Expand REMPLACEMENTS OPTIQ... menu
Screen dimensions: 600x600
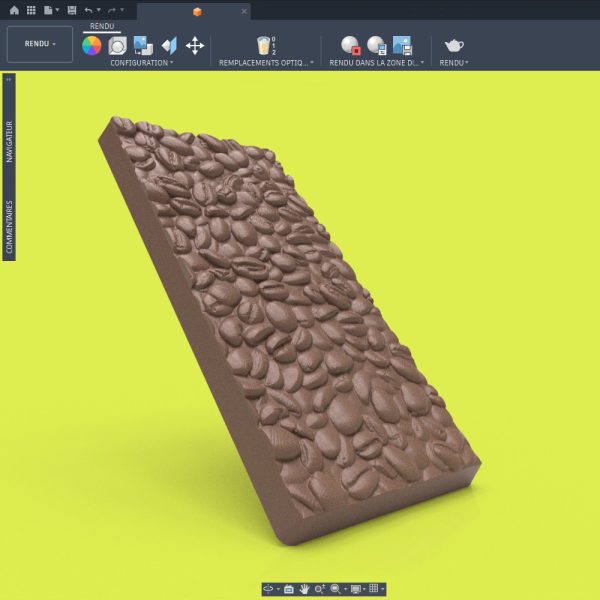[266, 63]
